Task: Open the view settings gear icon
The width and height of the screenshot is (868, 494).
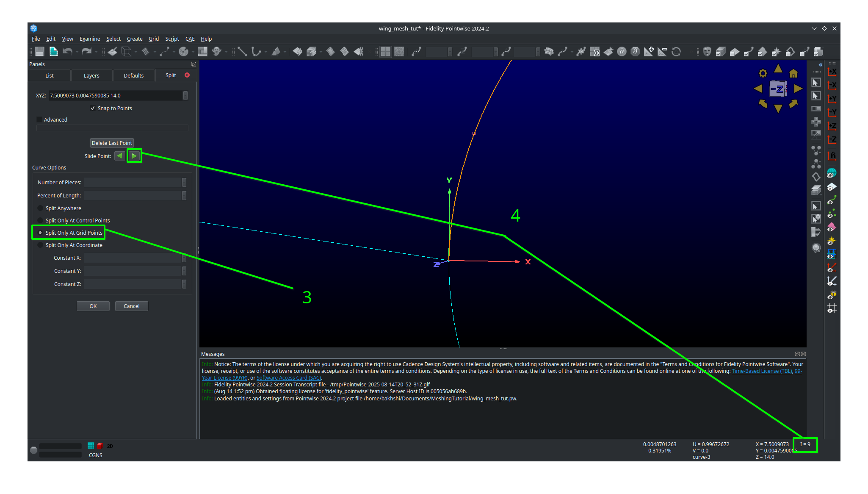Action: [763, 73]
